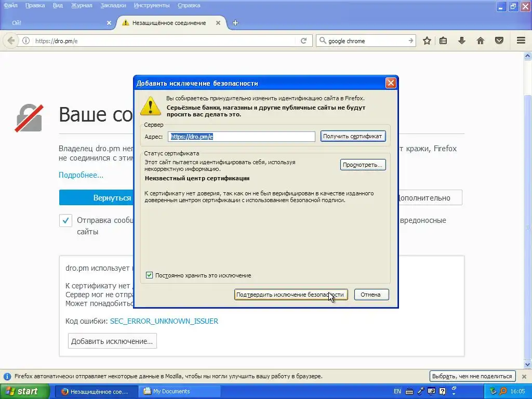The image size is (532, 399).
Task: Dismiss the Firefox data notification bar
Action: [x=524, y=377]
